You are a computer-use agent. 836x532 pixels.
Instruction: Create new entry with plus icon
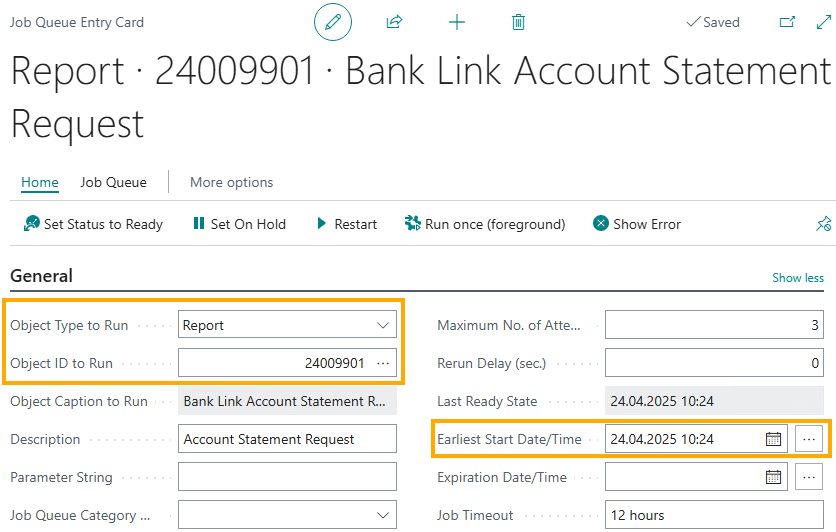click(457, 22)
